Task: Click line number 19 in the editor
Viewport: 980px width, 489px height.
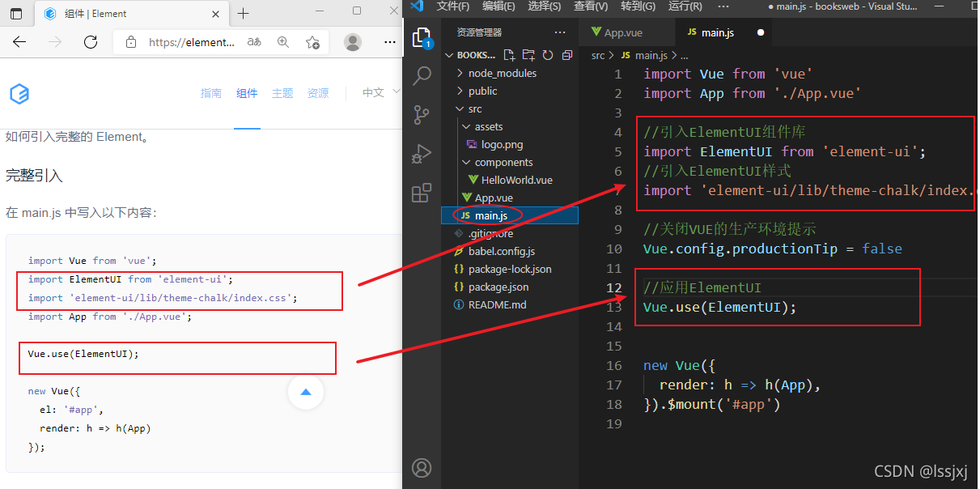Action: pos(613,423)
